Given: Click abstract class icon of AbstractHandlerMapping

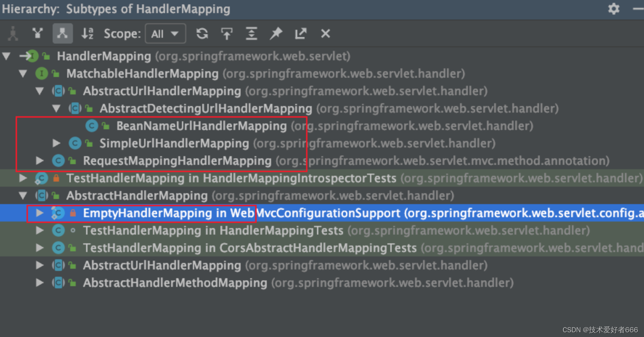Looking at the screenshot, I should [41, 196].
